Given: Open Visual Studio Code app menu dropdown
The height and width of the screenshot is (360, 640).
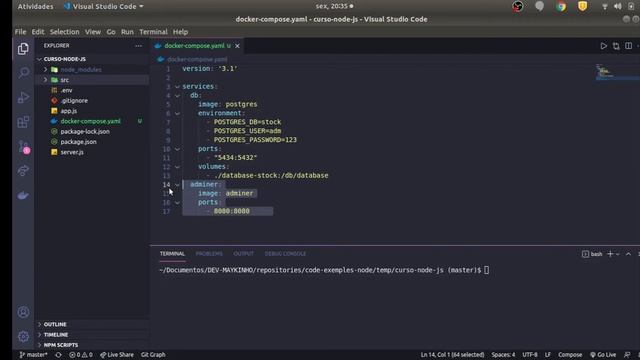Looking at the screenshot, I should click(x=104, y=7).
